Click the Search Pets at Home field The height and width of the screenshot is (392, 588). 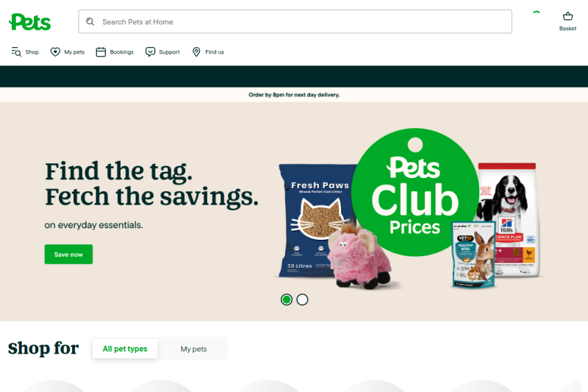(295, 22)
